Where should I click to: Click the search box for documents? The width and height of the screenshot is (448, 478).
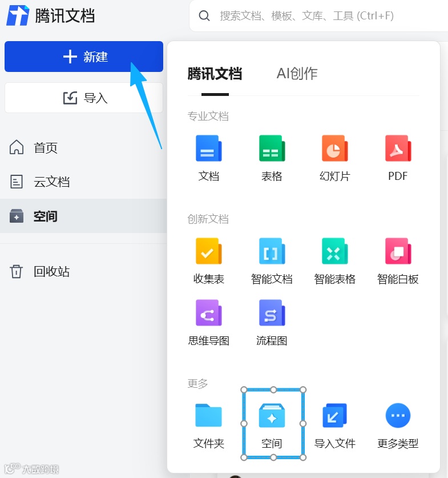pyautogui.click(x=318, y=16)
